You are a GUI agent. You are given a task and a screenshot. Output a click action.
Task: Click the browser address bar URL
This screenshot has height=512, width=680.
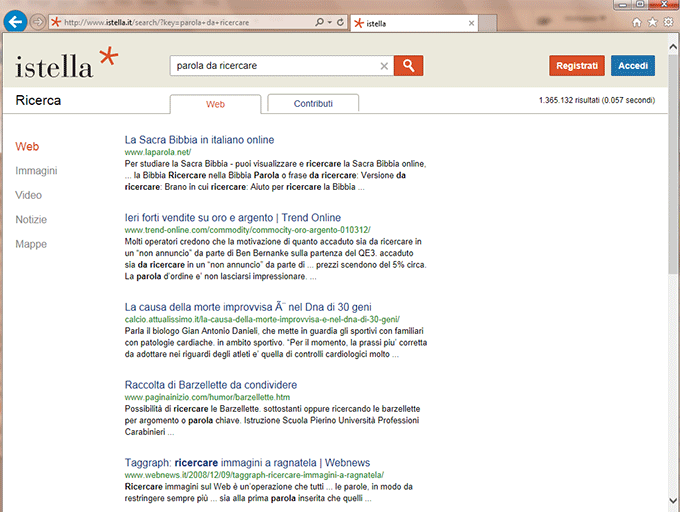157,22
